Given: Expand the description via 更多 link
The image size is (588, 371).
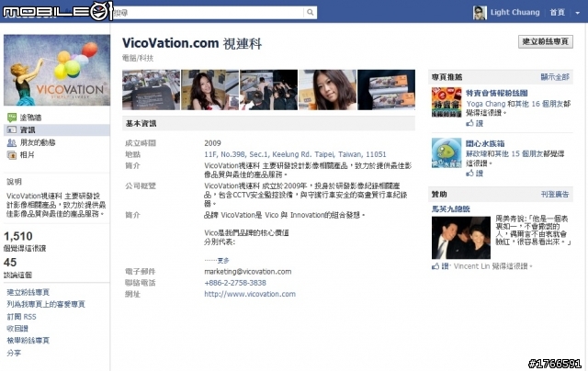Looking at the screenshot, I should (x=217, y=260).
